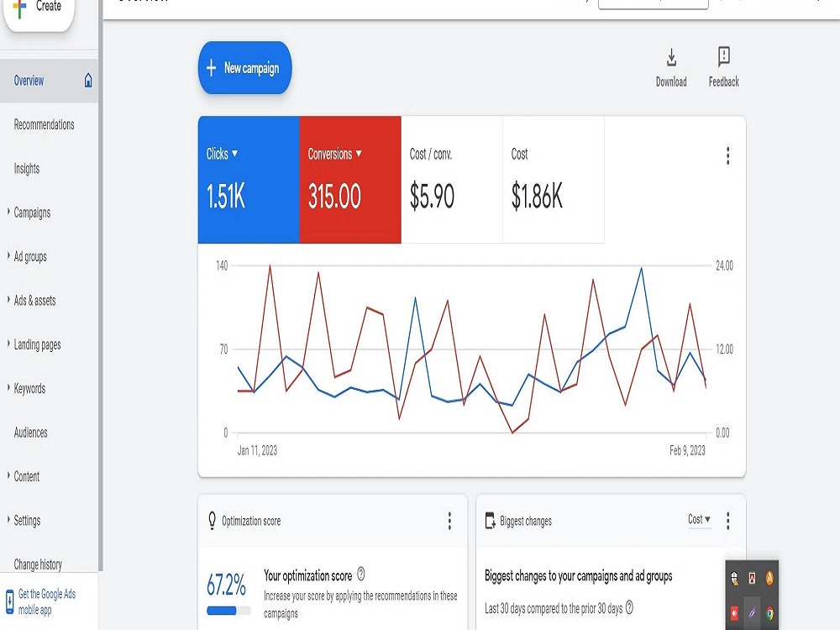Click Get the Google Ads mobile app
840x630 pixels.
tap(47, 601)
